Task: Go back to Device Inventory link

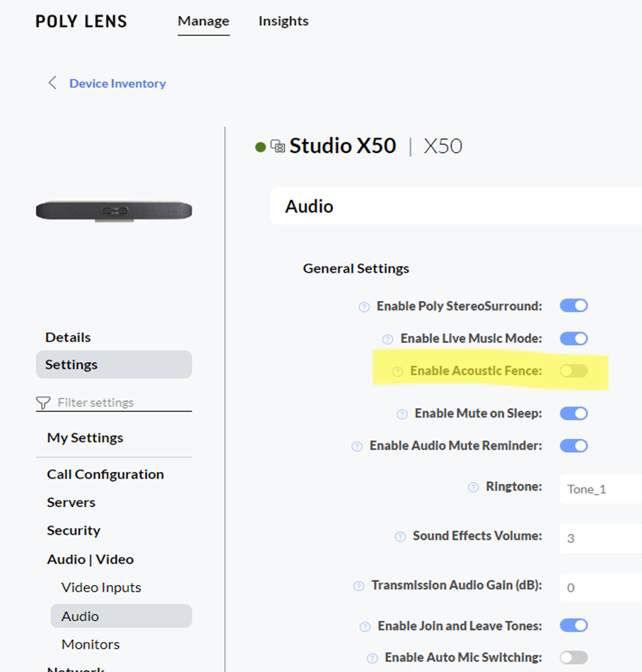Action: point(118,84)
